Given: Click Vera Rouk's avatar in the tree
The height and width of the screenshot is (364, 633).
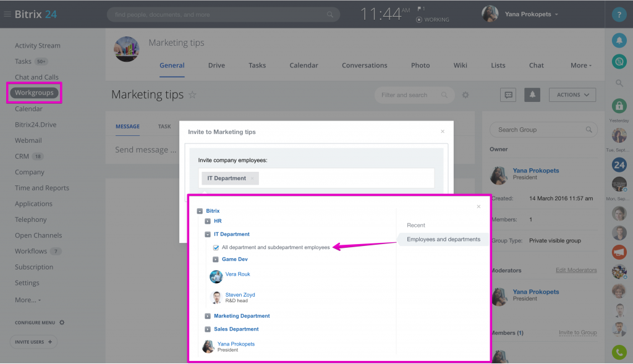Looking at the screenshot, I should click(x=216, y=276).
